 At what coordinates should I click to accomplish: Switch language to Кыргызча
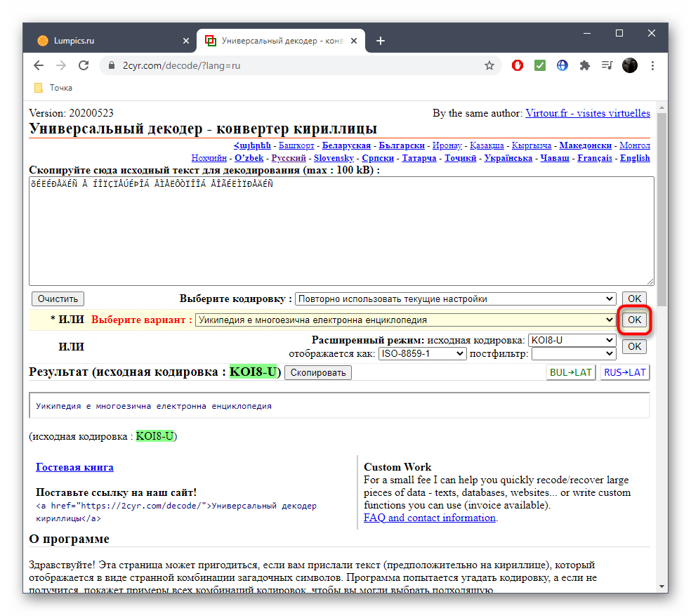tap(532, 145)
